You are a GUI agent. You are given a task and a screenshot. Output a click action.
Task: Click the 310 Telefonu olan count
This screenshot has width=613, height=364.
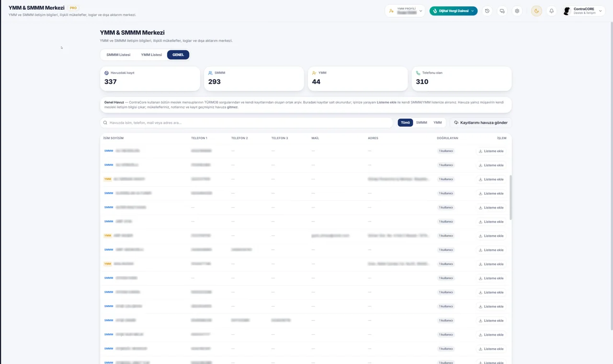(x=422, y=82)
